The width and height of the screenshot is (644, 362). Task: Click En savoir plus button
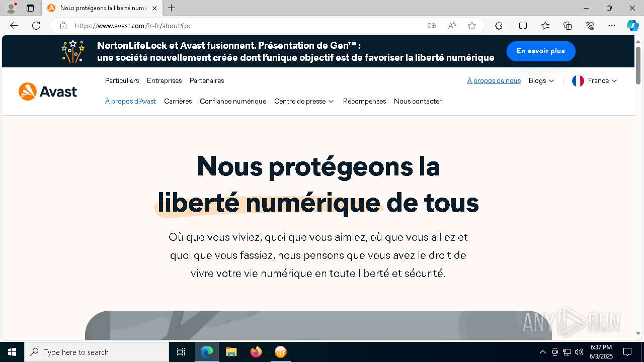tap(541, 51)
